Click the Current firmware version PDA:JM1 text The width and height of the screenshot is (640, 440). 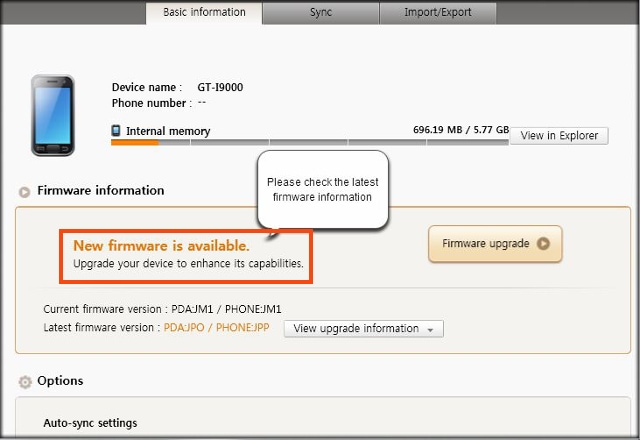pyautogui.click(x=162, y=309)
